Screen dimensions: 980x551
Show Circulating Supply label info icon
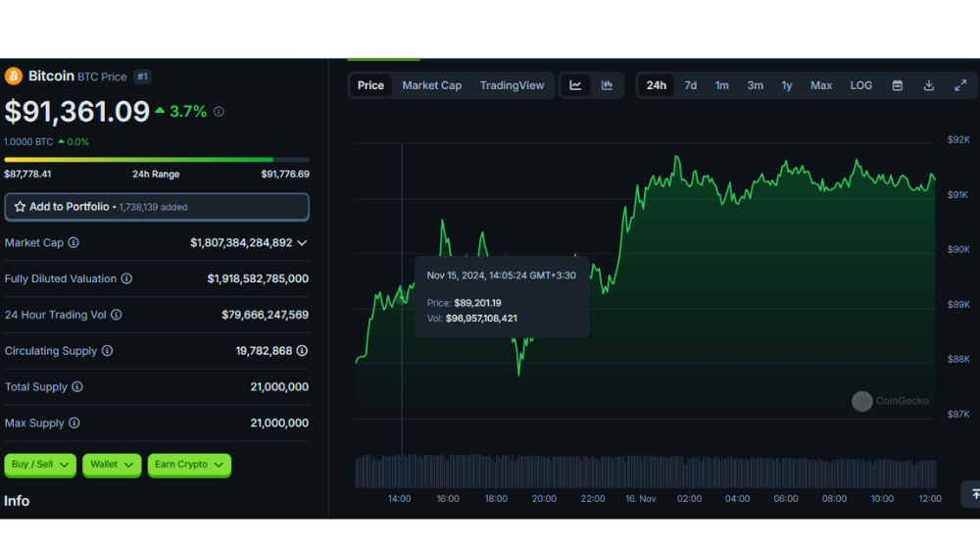pyautogui.click(x=108, y=351)
